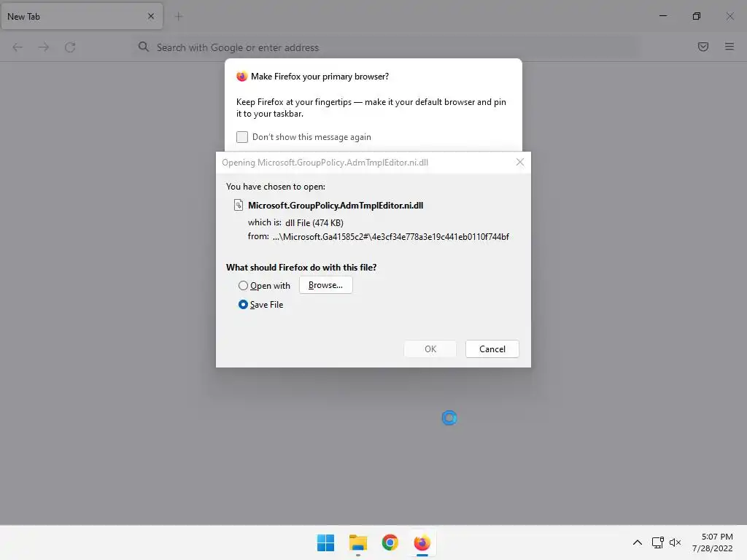Check Don't show this message again
747x560 pixels.
242,137
